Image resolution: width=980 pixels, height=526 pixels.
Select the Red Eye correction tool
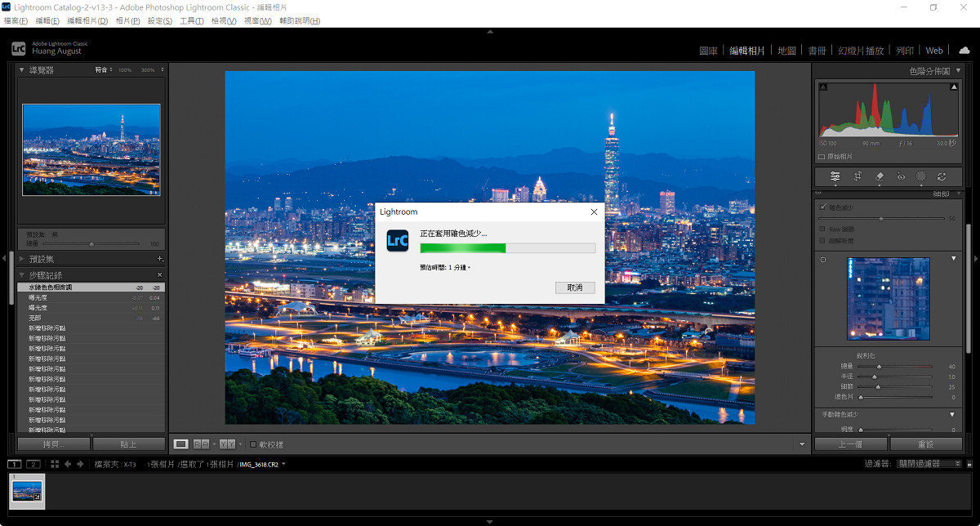click(x=901, y=176)
